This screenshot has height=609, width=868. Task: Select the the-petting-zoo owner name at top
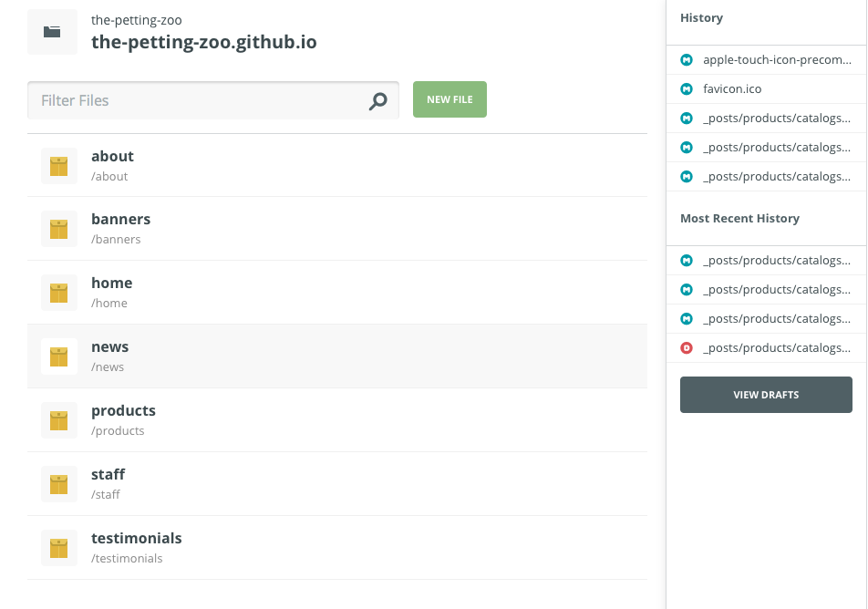click(x=136, y=20)
